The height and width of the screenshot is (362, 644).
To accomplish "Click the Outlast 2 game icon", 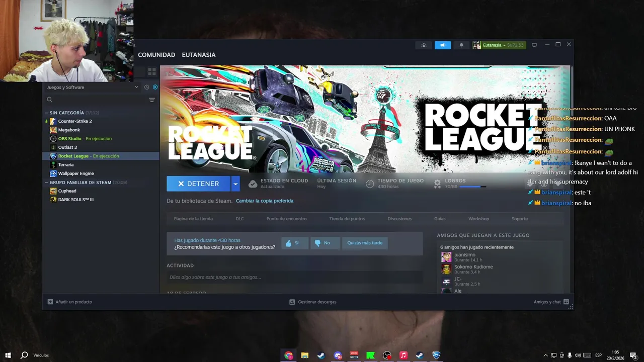I will click(53, 147).
